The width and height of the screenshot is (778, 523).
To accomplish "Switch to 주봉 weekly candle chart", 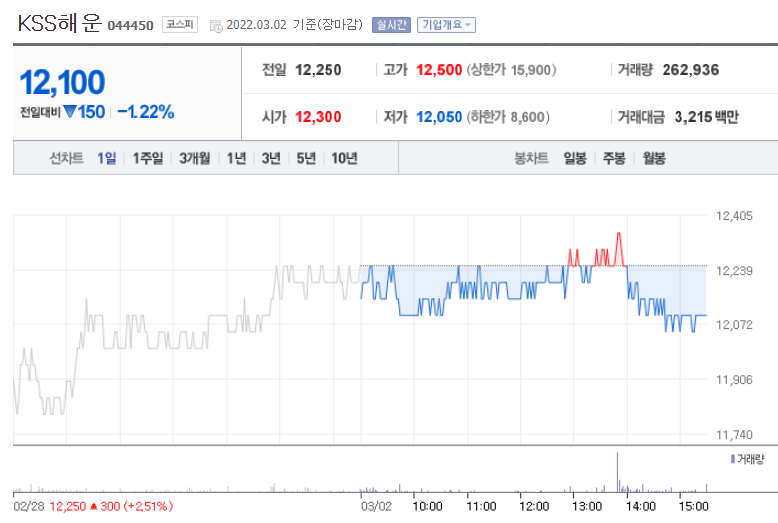I will (x=614, y=158).
